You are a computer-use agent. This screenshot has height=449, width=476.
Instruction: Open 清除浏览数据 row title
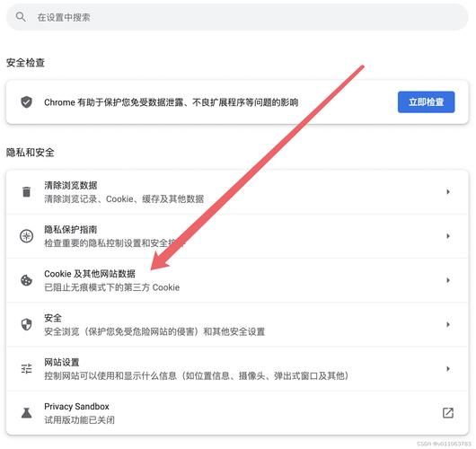point(71,185)
